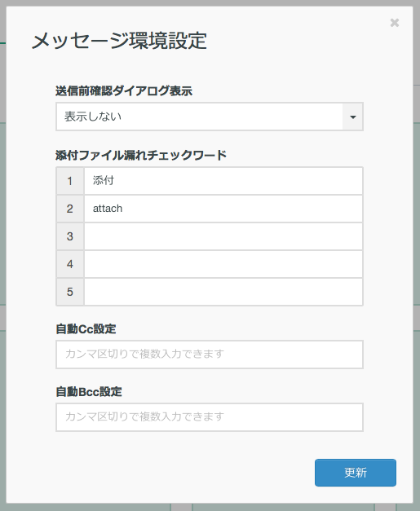Screen dimensions: 420x511
Task: Click the row number 1 addon label
Action: 70,181
